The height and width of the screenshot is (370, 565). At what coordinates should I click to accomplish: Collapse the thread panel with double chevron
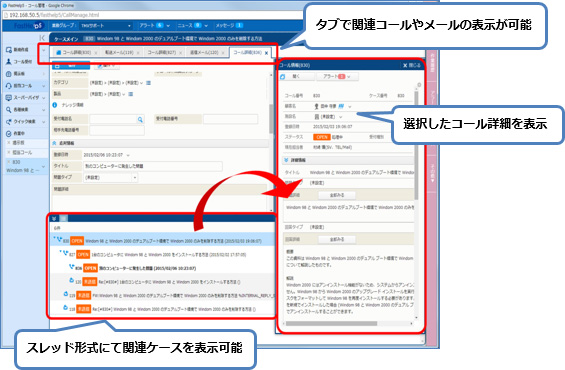pyautogui.click(x=54, y=218)
